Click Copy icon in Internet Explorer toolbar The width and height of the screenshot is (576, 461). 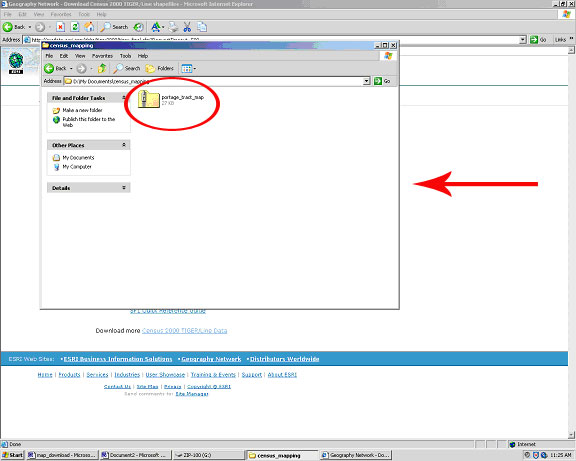pos(202,27)
